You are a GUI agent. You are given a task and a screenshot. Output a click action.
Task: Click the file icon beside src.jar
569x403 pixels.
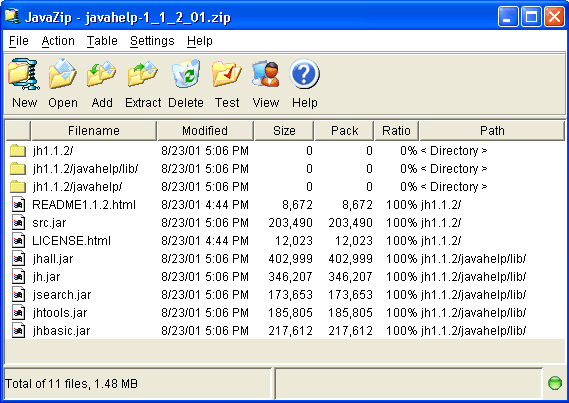[x=18, y=223]
